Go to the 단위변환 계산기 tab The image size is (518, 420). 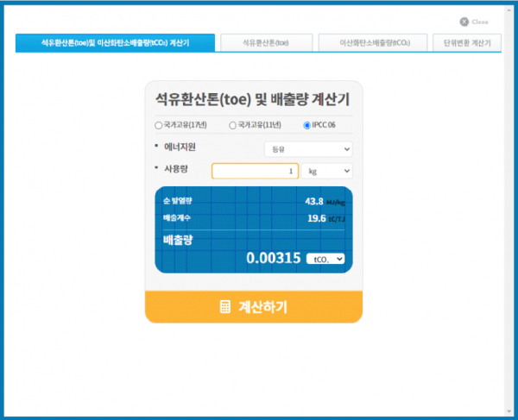[466, 42]
